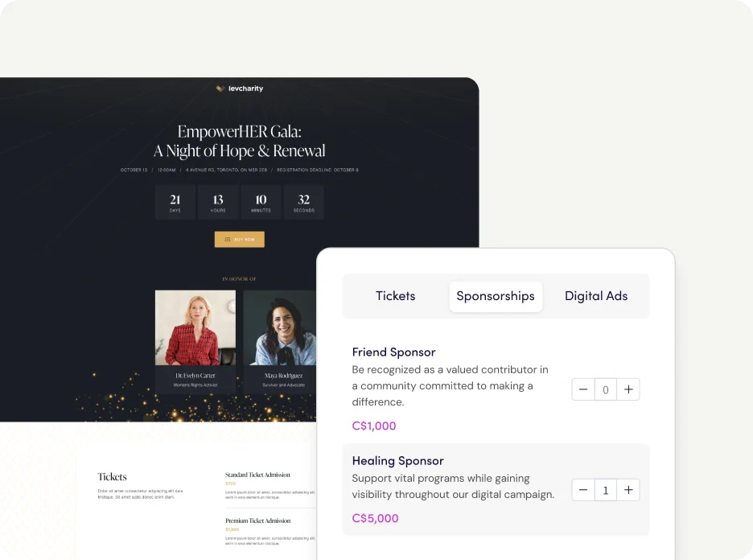Increase Healing Sponsor quantity with plus icon

[x=628, y=490]
